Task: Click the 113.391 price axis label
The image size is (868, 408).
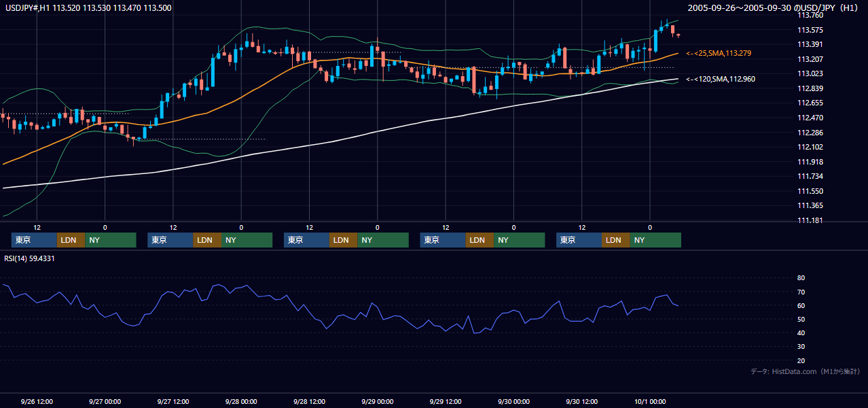Action: 810,44
